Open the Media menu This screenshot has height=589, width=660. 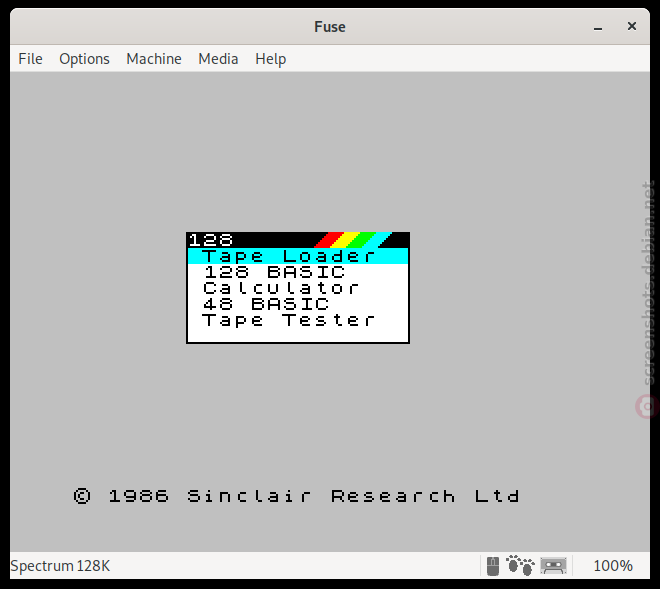click(x=218, y=59)
